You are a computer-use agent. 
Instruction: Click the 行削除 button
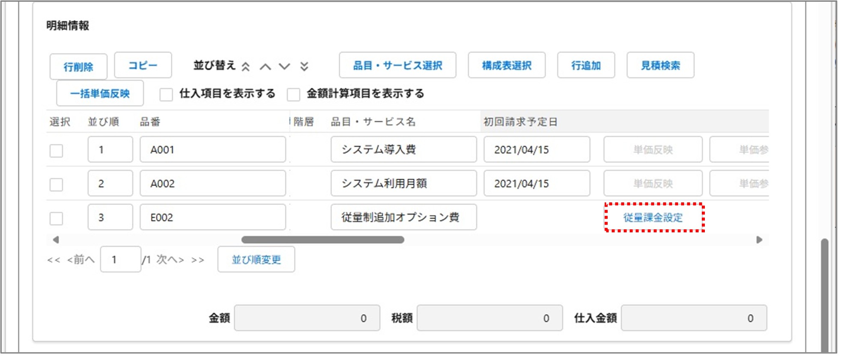78,67
